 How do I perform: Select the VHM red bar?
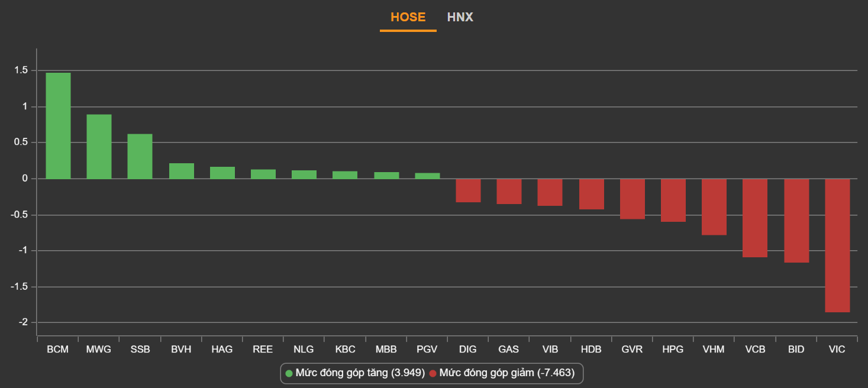pyautogui.click(x=714, y=206)
